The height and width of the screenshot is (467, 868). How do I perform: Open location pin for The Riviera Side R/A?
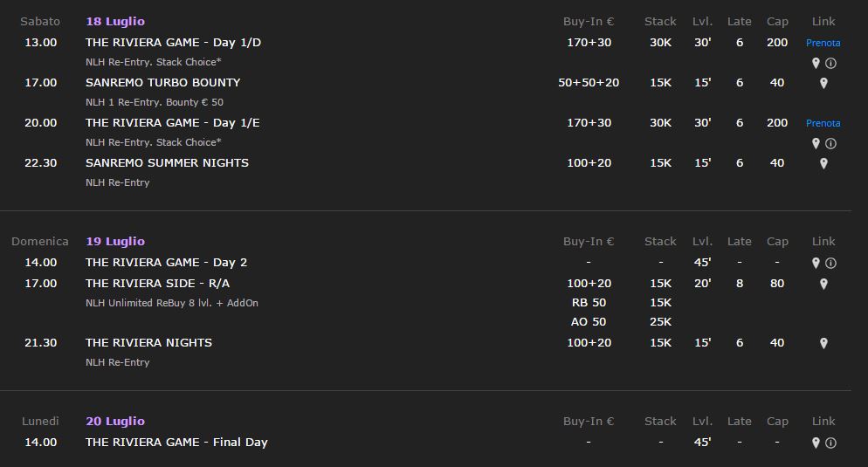tap(823, 284)
